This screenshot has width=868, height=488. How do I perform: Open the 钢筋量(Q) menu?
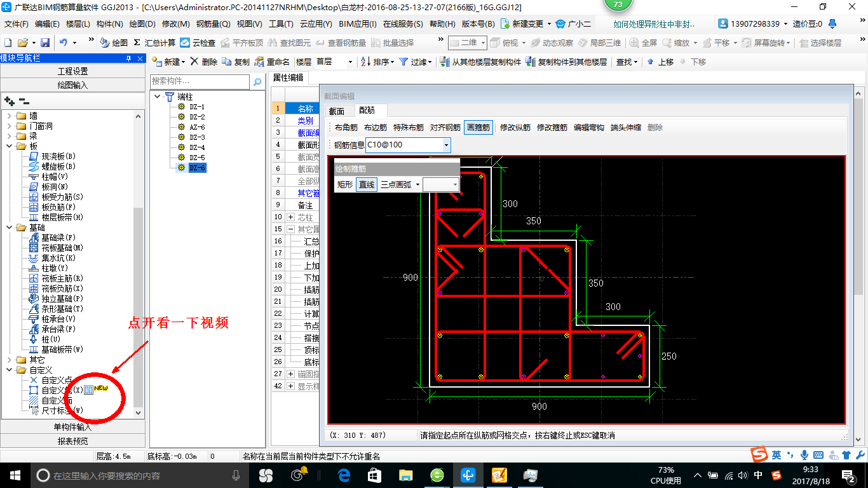[x=213, y=24]
